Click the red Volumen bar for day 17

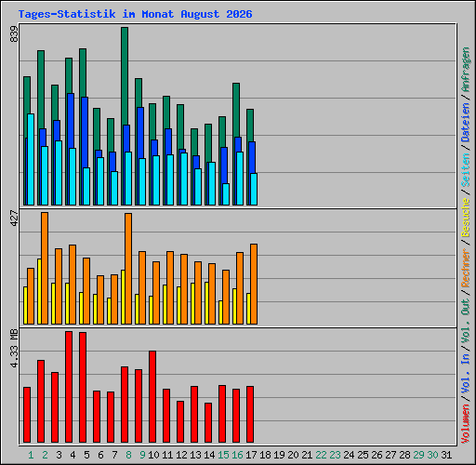click(x=250, y=415)
